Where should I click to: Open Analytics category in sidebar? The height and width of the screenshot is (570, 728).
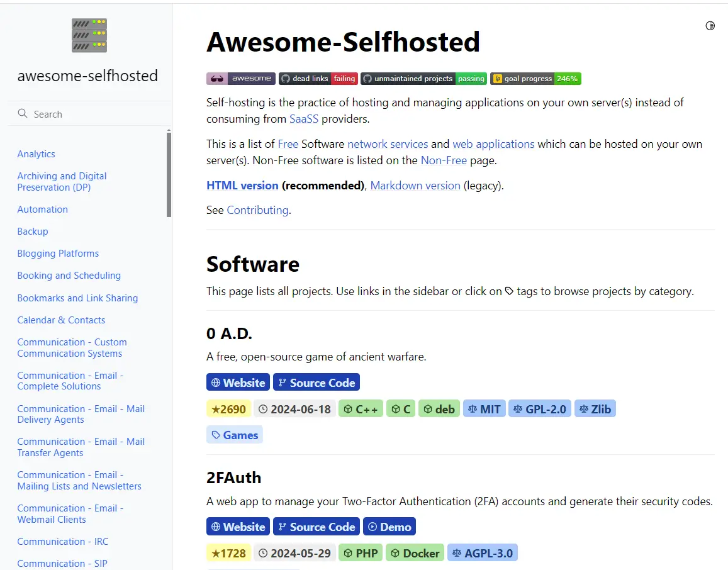36,154
